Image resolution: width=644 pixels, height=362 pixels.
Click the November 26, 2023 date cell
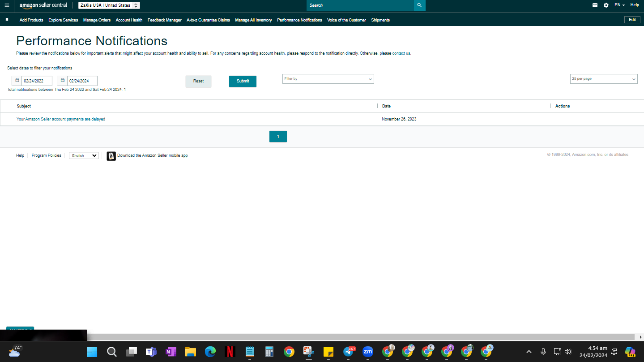click(x=399, y=119)
